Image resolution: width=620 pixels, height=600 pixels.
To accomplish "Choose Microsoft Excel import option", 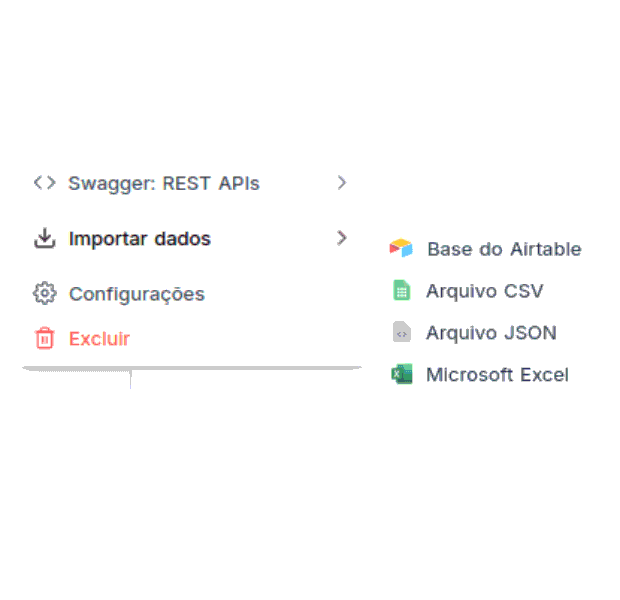I will tap(496, 375).
